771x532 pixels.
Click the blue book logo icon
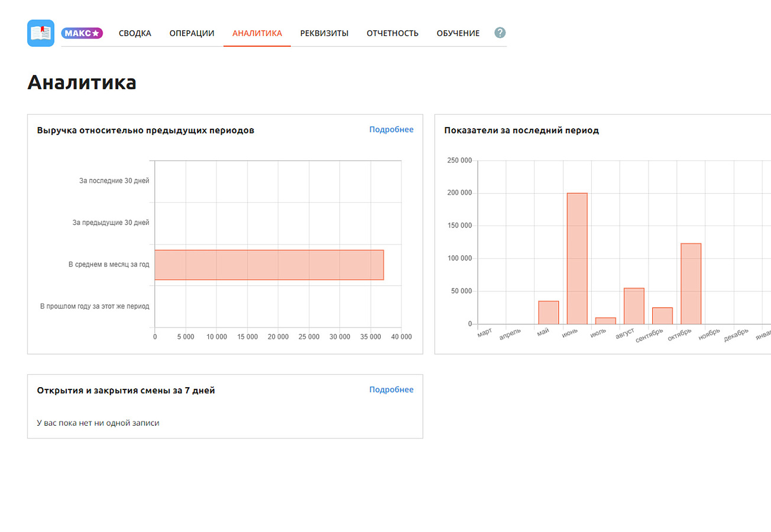41,33
